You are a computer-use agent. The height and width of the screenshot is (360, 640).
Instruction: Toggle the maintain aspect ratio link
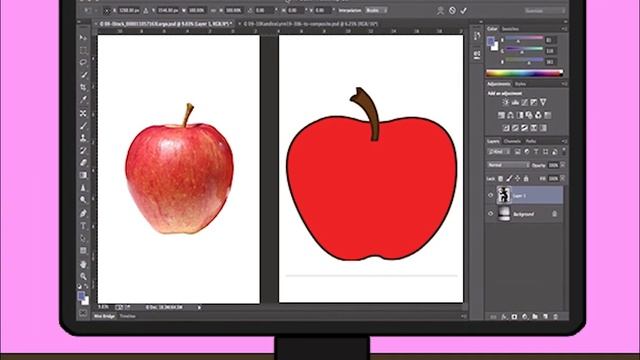[x=214, y=10]
